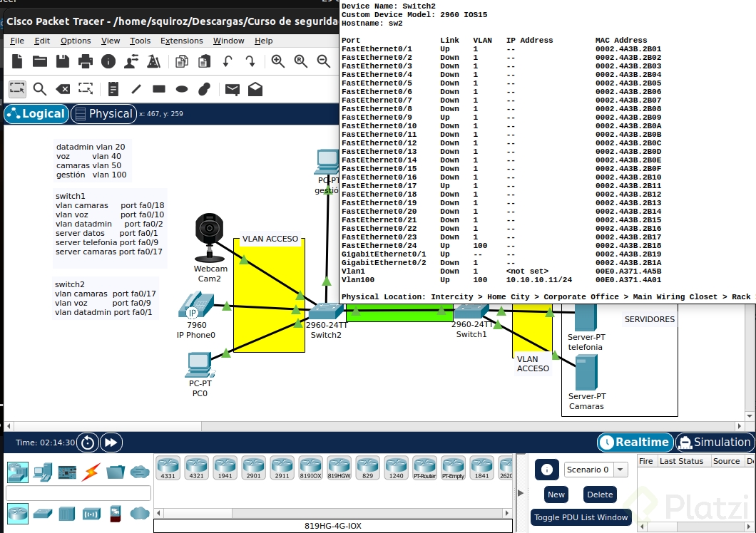This screenshot has width=756, height=533.
Task: Click the scenario info icon
Action: point(546,470)
